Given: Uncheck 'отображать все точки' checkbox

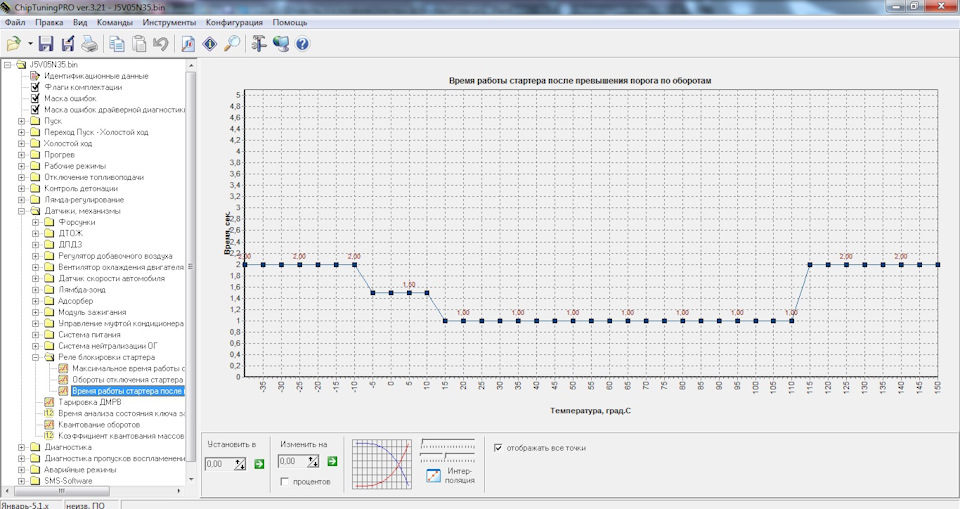Looking at the screenshot, I should click(x=498, y=448).
